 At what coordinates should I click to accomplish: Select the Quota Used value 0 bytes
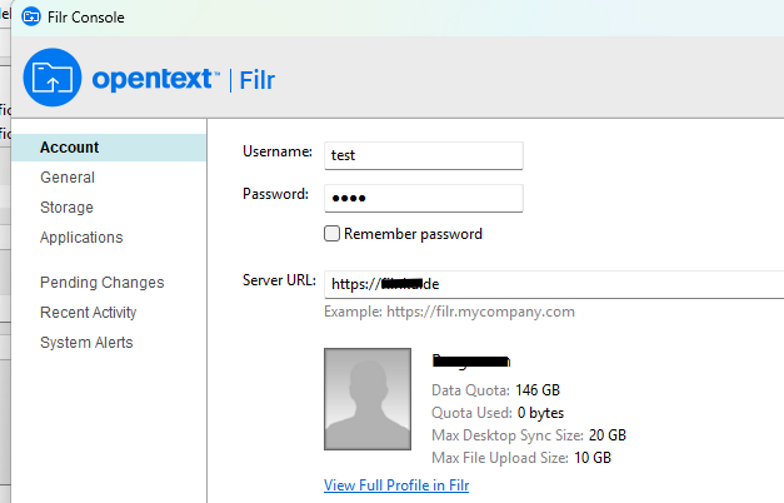coord(540,413)
